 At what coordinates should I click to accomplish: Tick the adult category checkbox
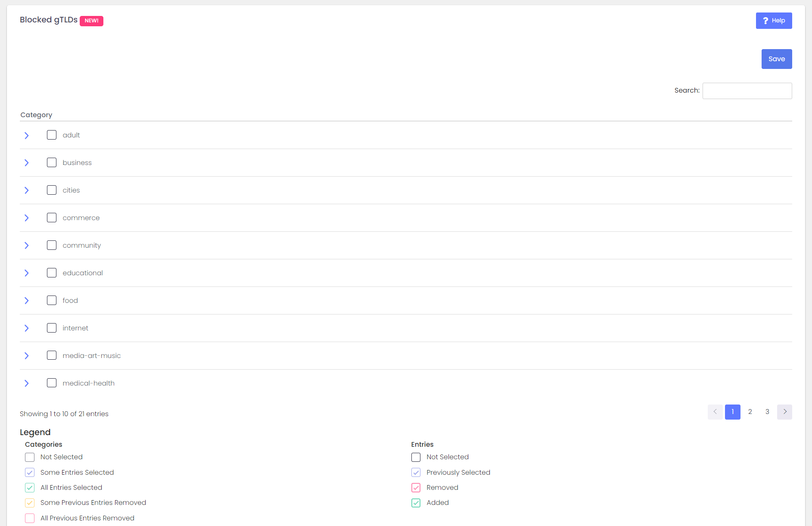pos(52,135)
